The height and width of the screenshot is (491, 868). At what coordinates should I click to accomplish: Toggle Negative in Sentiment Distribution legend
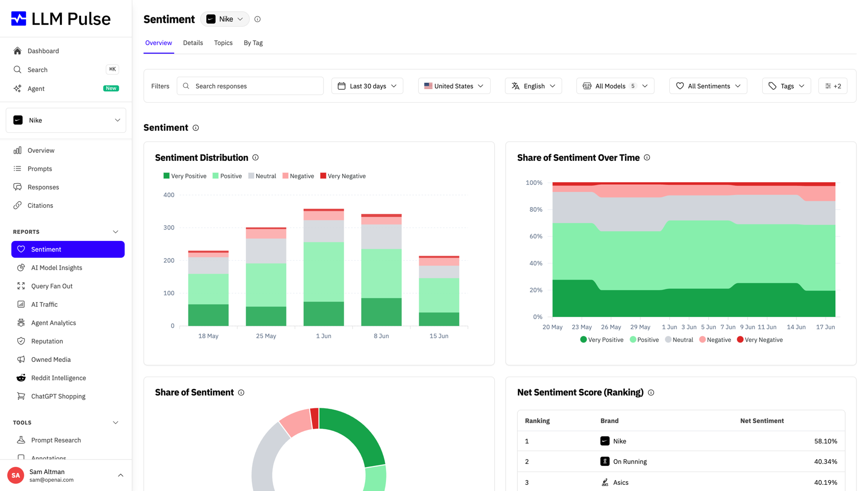click(298, 176)
